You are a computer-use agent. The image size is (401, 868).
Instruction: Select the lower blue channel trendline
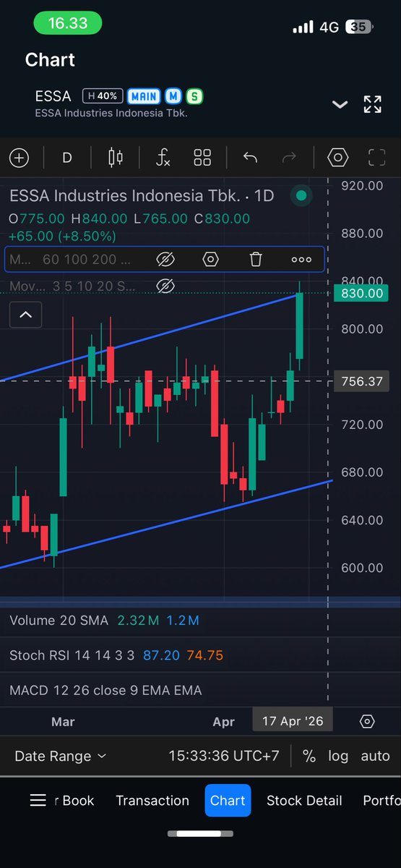[x=166, y=524]
